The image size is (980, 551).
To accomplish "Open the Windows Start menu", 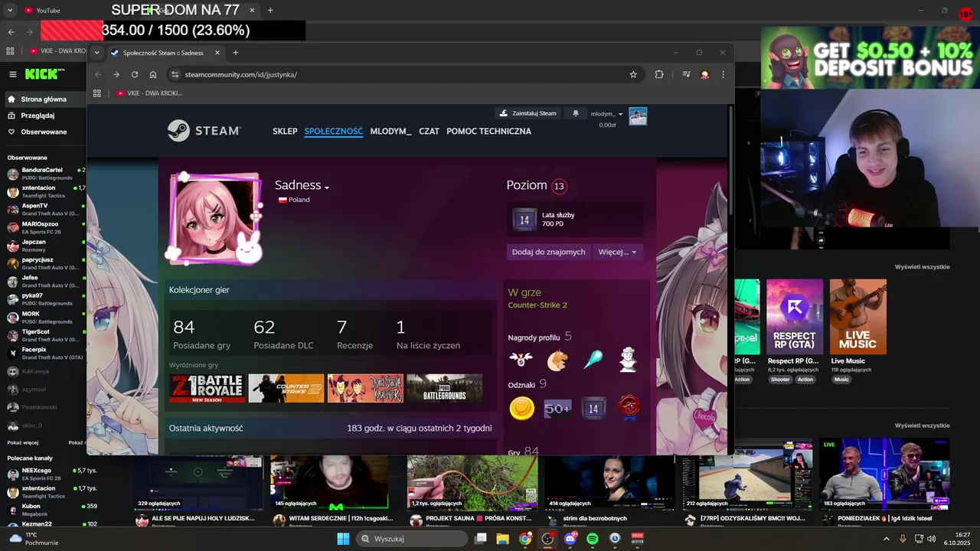I will point(343,539).
